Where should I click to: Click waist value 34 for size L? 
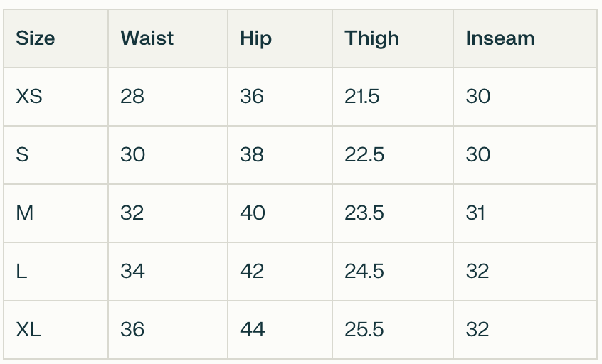click(133, 272)
